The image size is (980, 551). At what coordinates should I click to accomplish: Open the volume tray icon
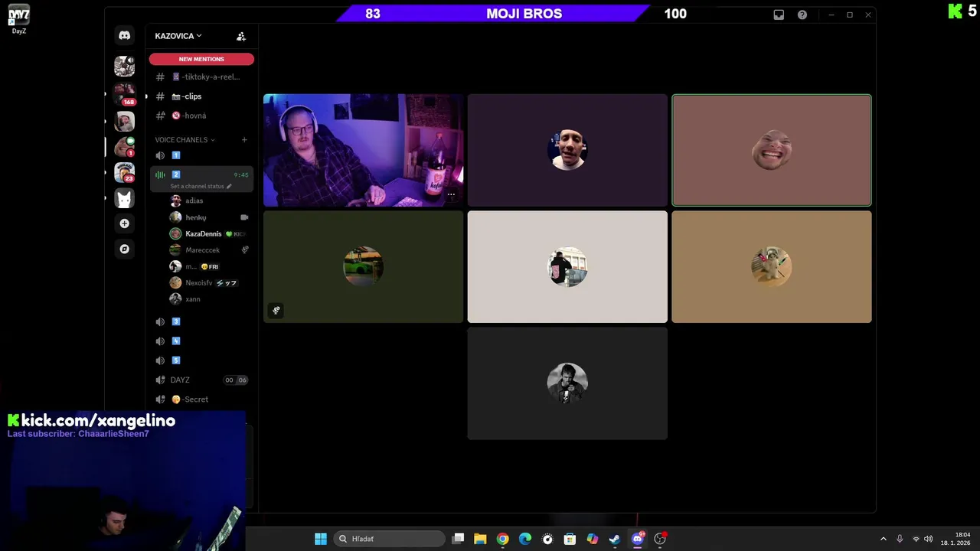[x=928, y=539]
